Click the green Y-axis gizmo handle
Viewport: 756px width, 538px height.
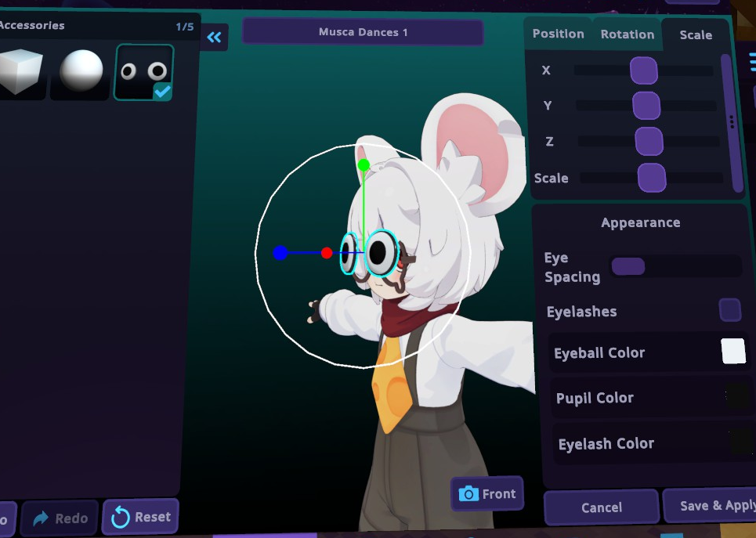tap(364, 165)
